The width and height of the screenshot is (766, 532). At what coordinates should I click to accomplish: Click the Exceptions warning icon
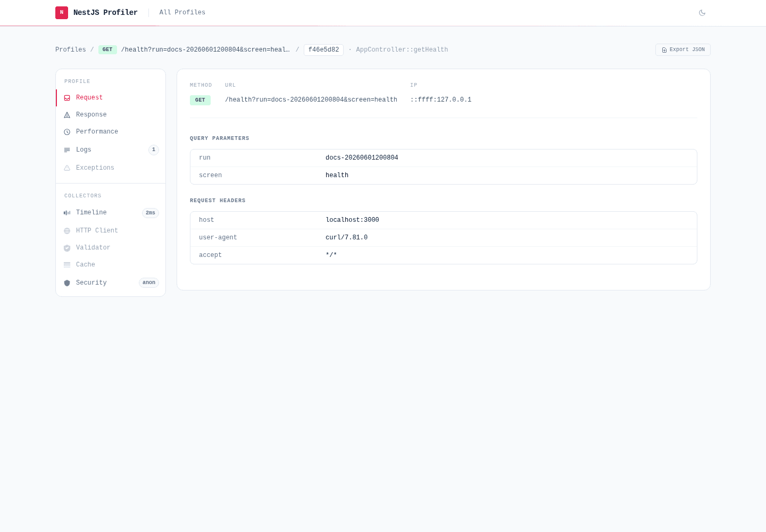[x=67, y=168]
